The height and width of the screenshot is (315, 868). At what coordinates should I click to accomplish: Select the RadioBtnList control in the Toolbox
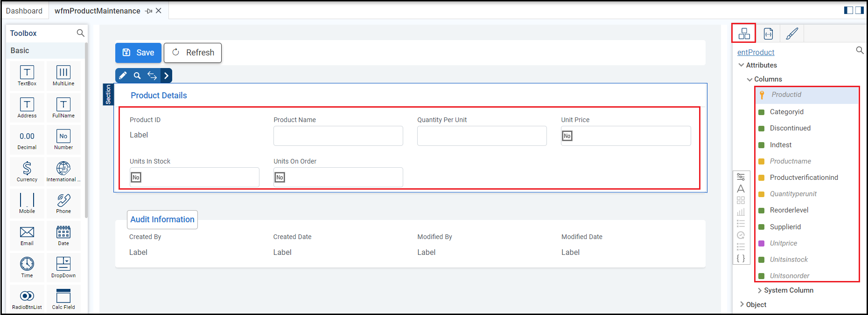point(27,299)
